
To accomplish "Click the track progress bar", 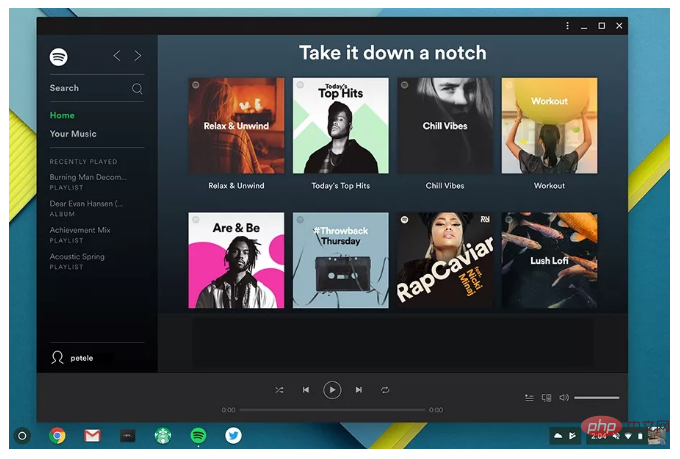I will [x=332, y=410].
